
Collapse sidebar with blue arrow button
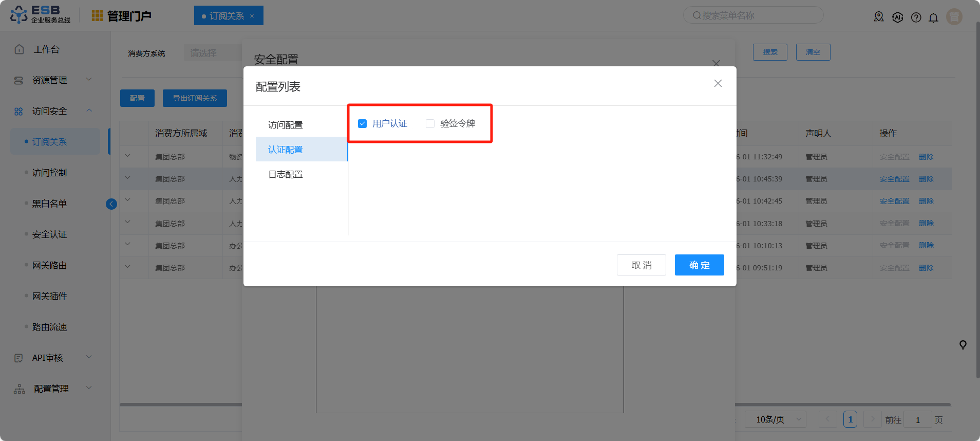click(x=111, y=204)
